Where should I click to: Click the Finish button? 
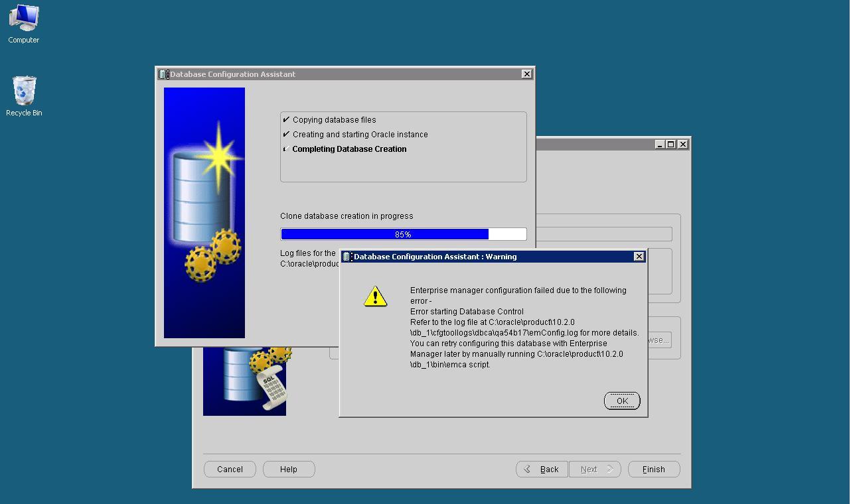click(653, 470)
